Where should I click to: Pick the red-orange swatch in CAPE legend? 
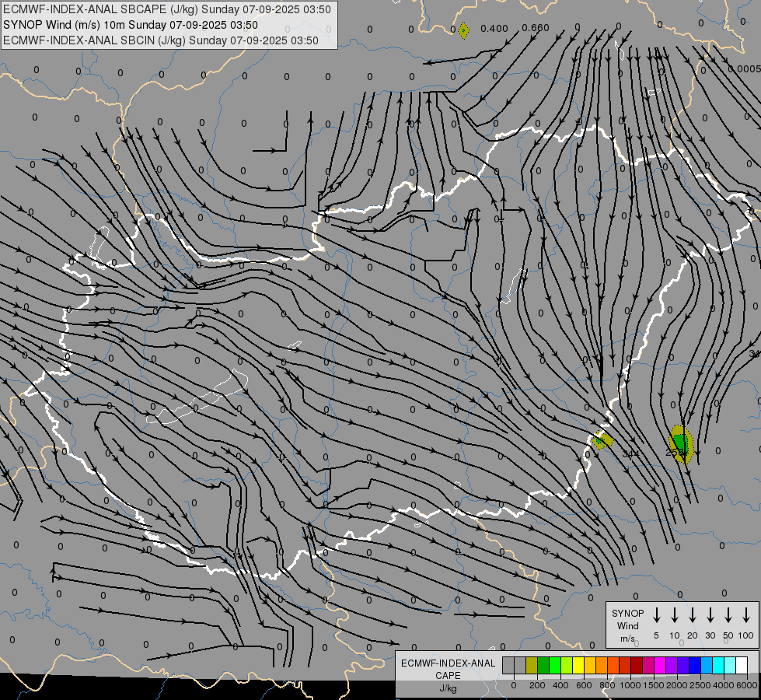click(x=613, y=665)
